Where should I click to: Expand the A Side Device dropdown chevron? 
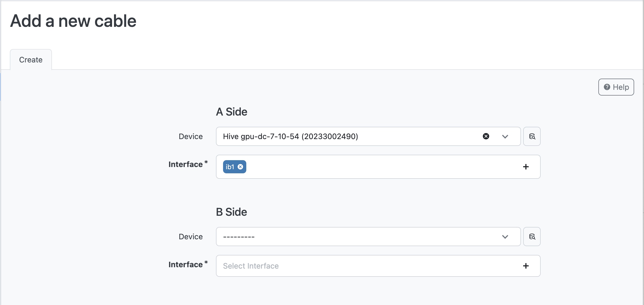pyautogui.click(x=505, y=136)
